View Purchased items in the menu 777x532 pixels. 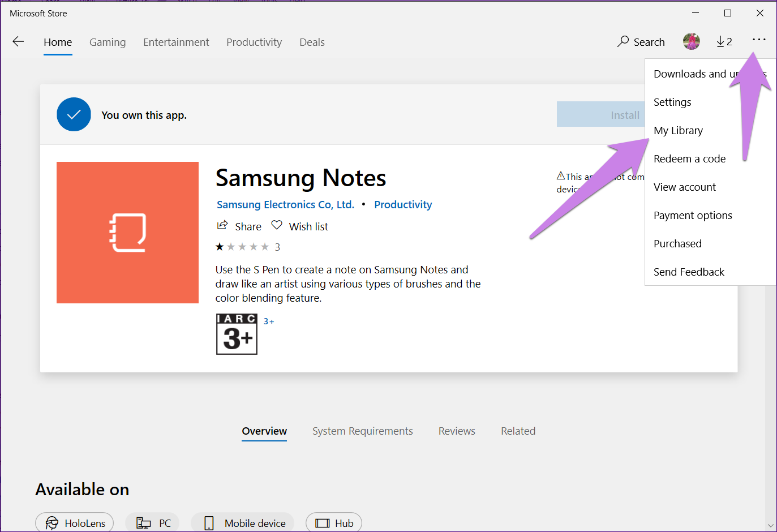point(677,243)
